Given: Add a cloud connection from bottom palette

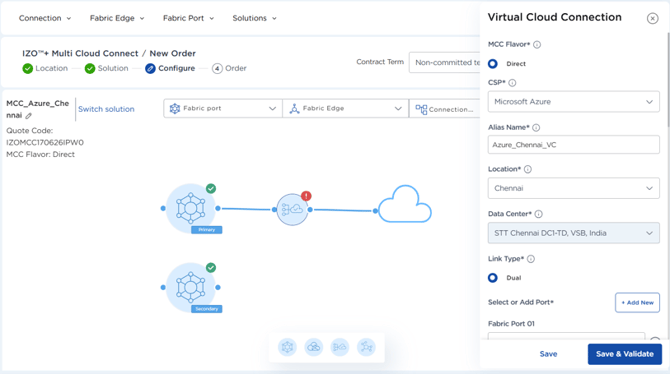Looking at the screenshot, I should pos(314,347).
